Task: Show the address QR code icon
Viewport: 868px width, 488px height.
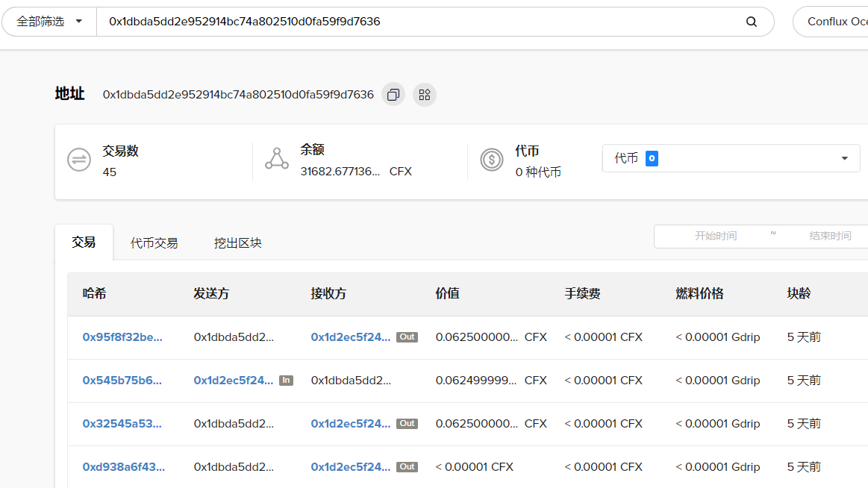Action: click(425, 95)
